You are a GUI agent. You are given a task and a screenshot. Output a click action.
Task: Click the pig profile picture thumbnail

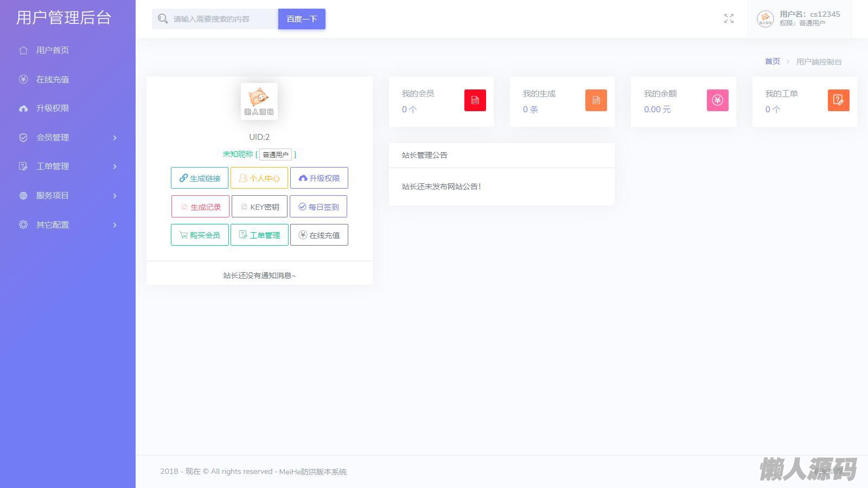259,101
